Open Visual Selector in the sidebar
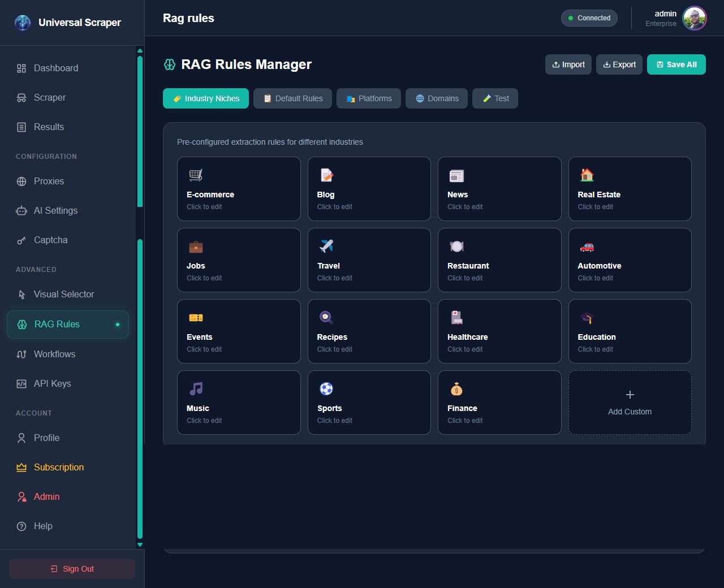This screenshot has width=724, height=588. point(63,294)
